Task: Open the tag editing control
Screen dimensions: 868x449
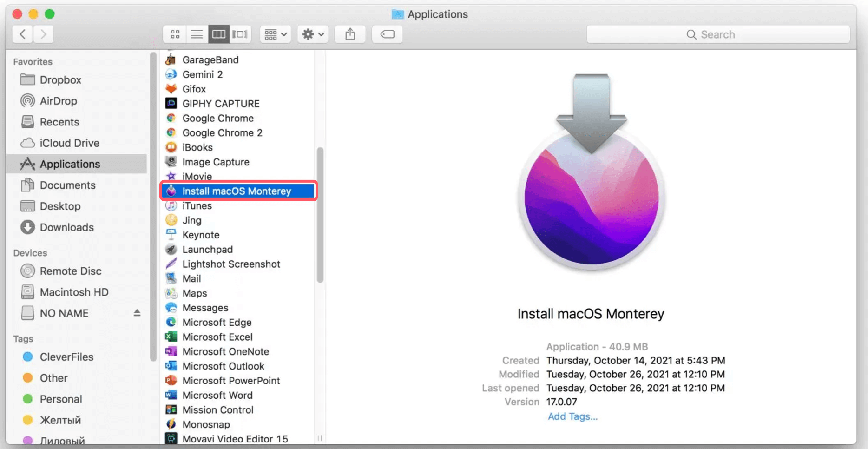Action: 387,34
